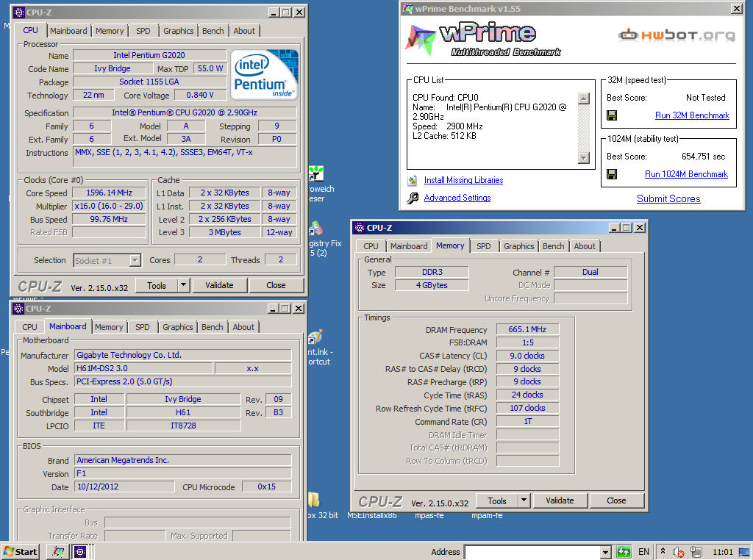Viewport: 753px width, 560px height.
Task: Select SPD tab in the Memory CPU-Z window
Action: click(484, 246)
